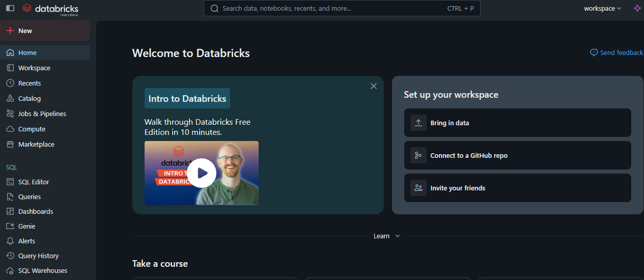Select Home in the sidebar
Screen dimensions: 644x280
pyautogui.click(x=27, y=52)
